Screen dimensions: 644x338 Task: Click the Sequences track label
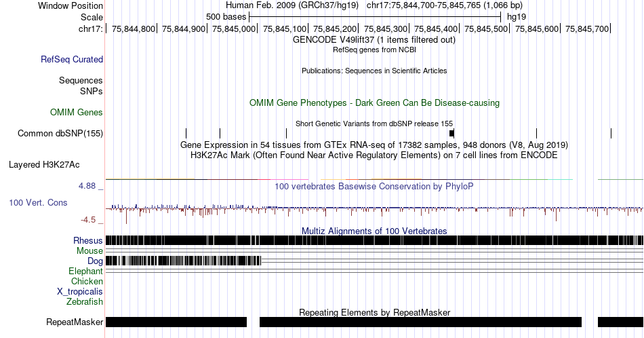click(81, 81)
